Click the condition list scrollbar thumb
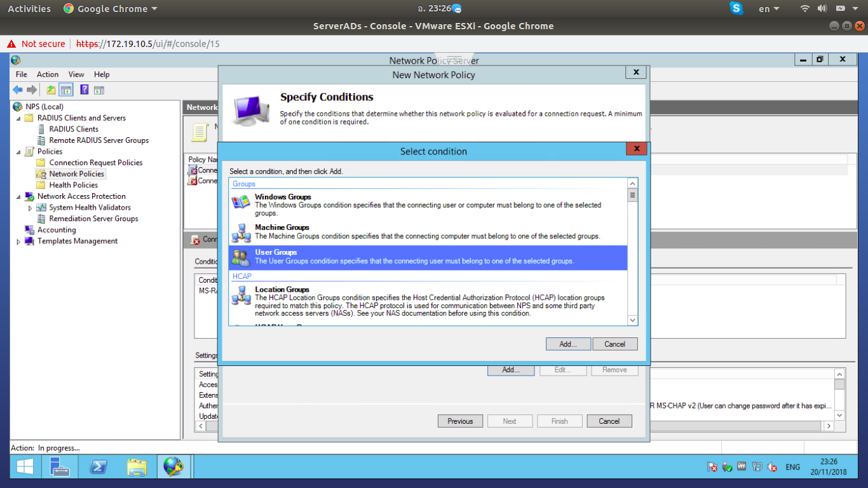The height and width of the screenshot is (488, 868). (x=632, y=196)
